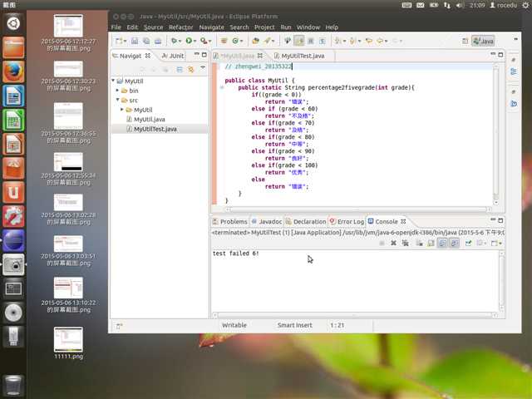This screenshot has width=532, height=399.
Task: Maximize the editor area
Action: pos(500,54)
